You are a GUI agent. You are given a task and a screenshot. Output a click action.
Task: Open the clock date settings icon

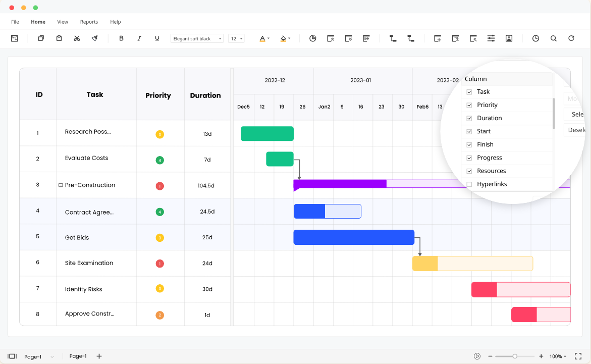tap(535, 38)
